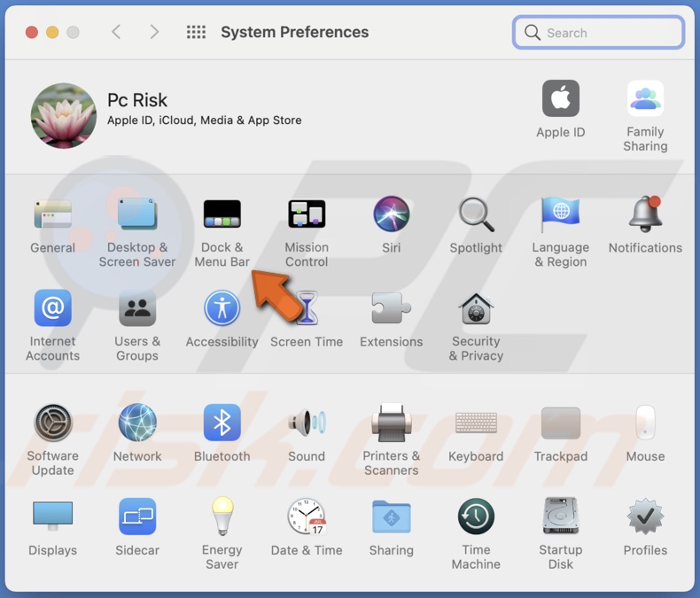
Task: Open Notifications preferences
Action: click(645, 214)
